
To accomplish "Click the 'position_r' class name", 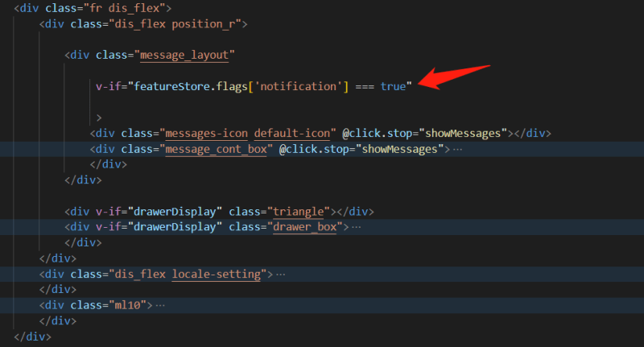I will 204,24.
